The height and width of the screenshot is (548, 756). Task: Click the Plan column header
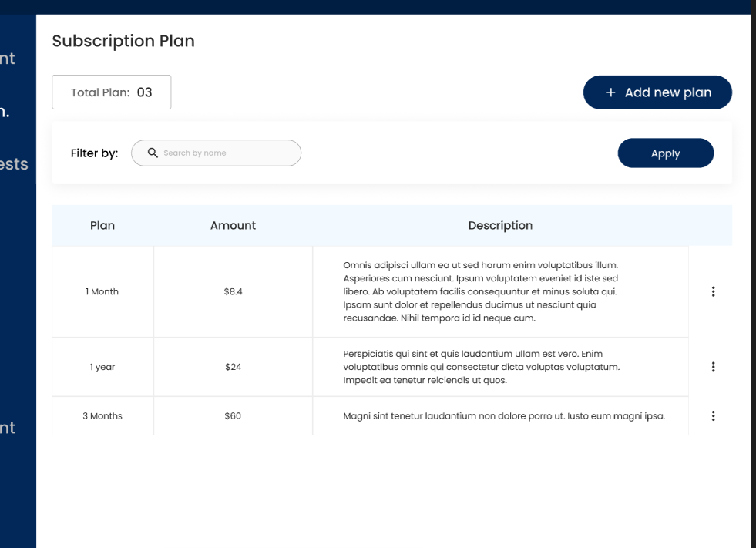(102, 226)
